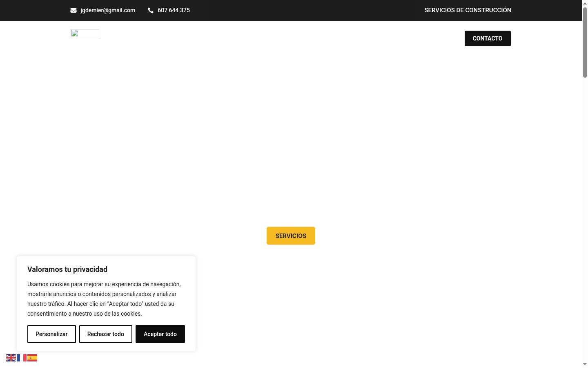
Task: Switch language with the English flag
Action: [x=11, y=358]
